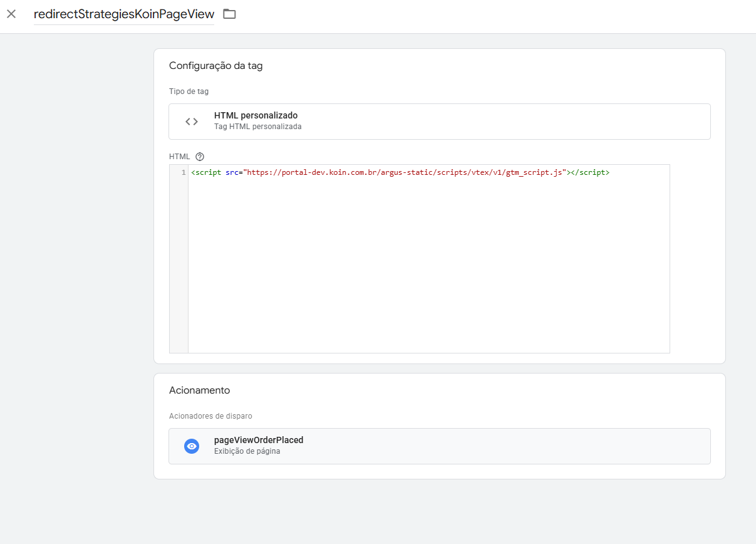Close the tag editor panel
Image resolution: width=756 pixels, height=544 pixels.
tap(11, 14)
